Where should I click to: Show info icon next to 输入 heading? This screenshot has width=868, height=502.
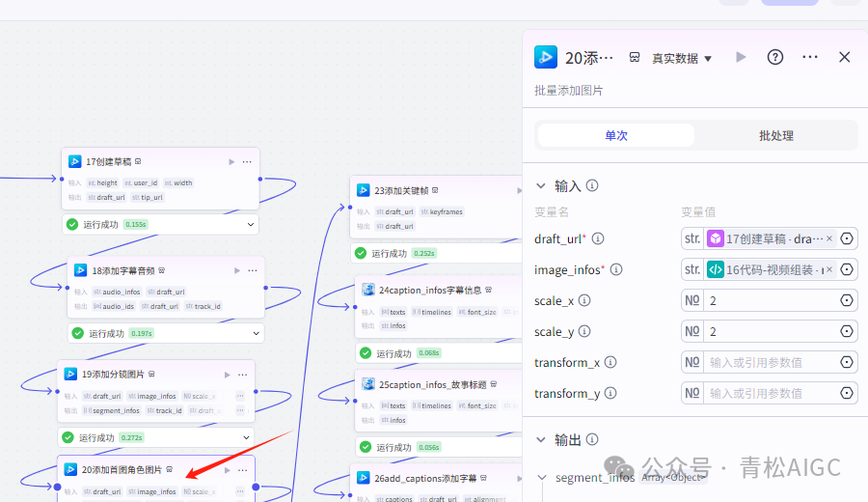point(592,185)
